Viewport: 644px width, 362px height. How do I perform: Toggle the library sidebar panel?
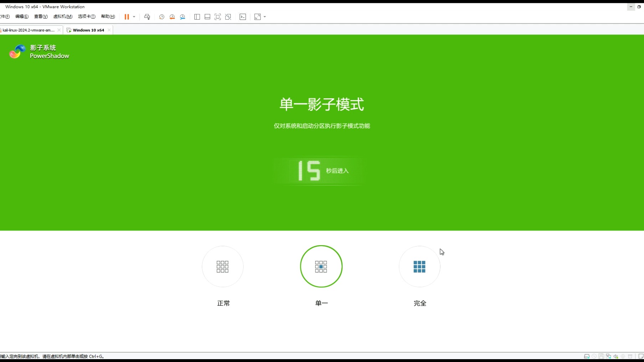click(197, 17)
